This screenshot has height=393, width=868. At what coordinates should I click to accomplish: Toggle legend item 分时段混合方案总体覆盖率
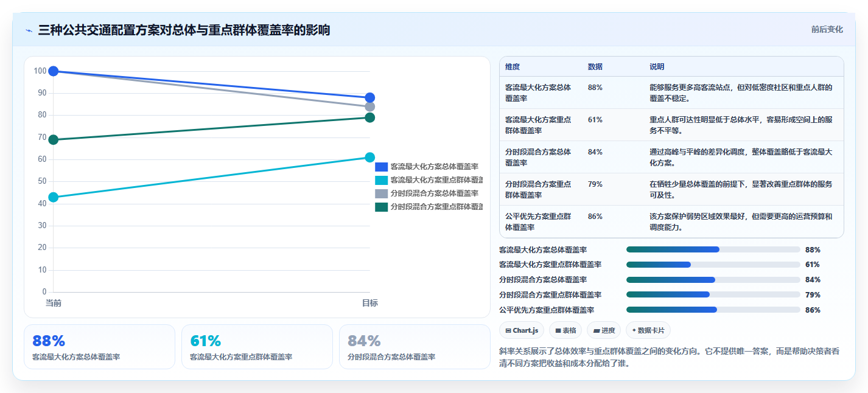click(x=426, y=193)
